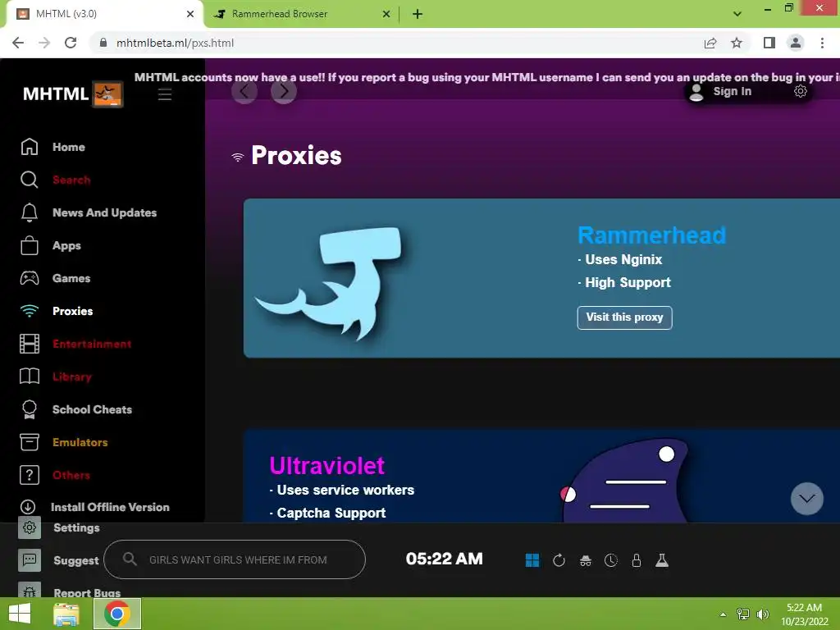Toggle Chrome side panel
The width and height of the screenshot is (840, 630).
(769, 43)
